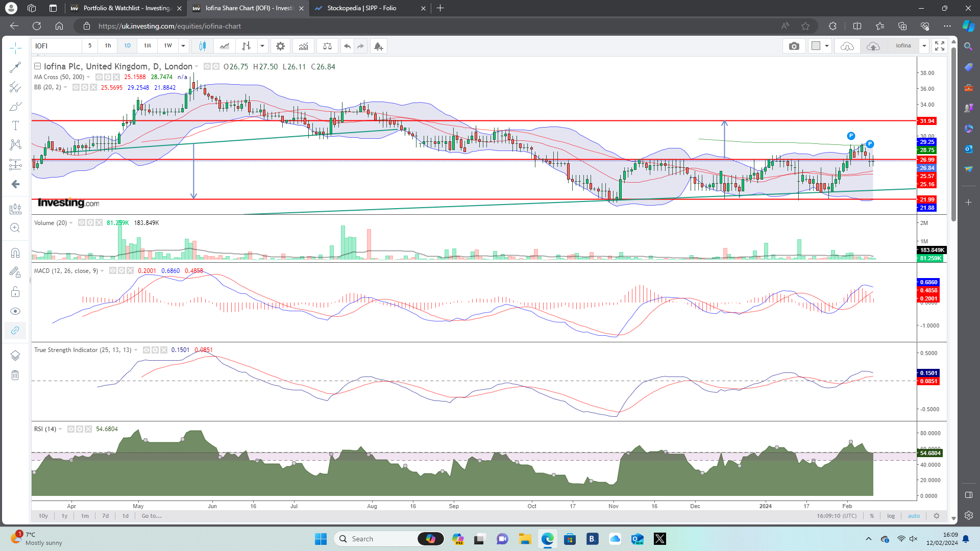
Task: Select the 1W interval
Action: (x=168, y=46)
